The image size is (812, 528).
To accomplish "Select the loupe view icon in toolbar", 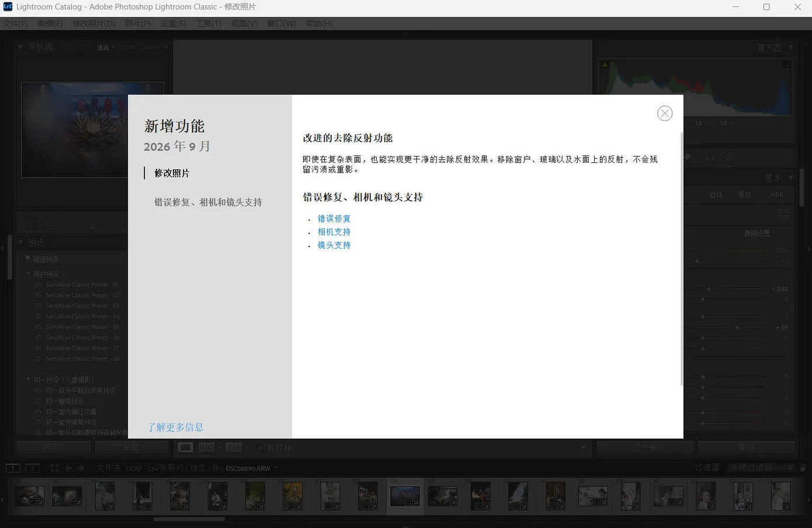I will tap(185, 447).
